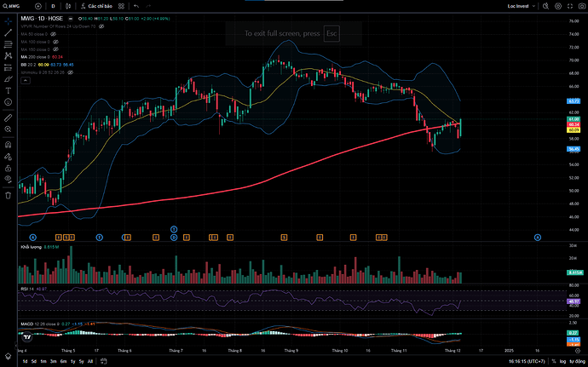Activate the ruler measure tool
Screen dimensions: 588x367
pos(8,116)
